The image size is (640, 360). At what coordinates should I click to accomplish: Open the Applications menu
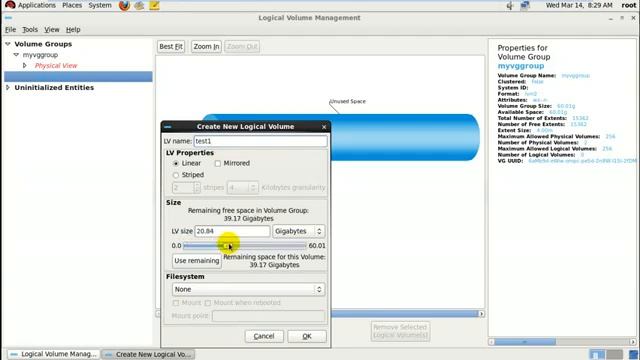click(37, 5)
